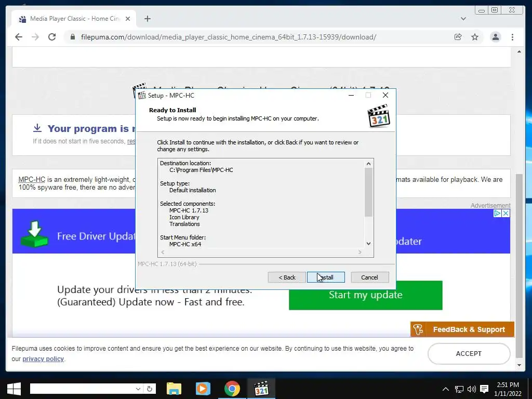The width and height of the screenshot is (532, 399).
Task: Switch to the MPC-HC setup taskbar icon
Action: pos(261,389)
